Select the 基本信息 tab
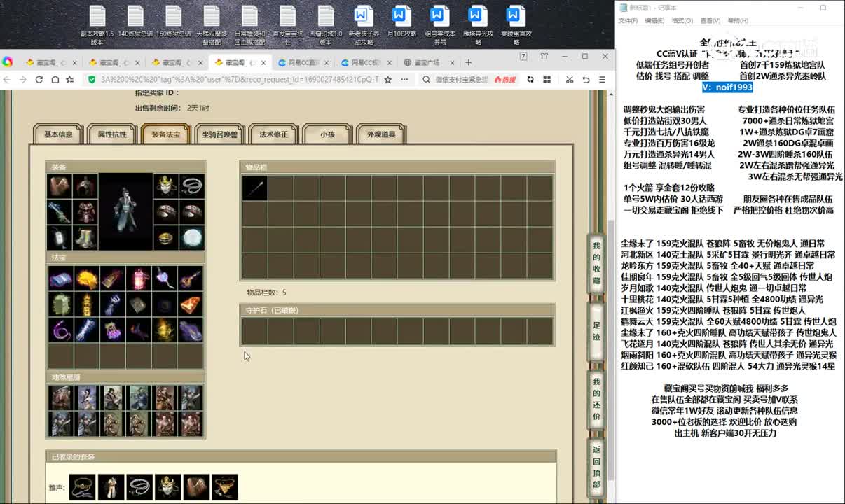The image size is (845, 504). tap(58, 134)
